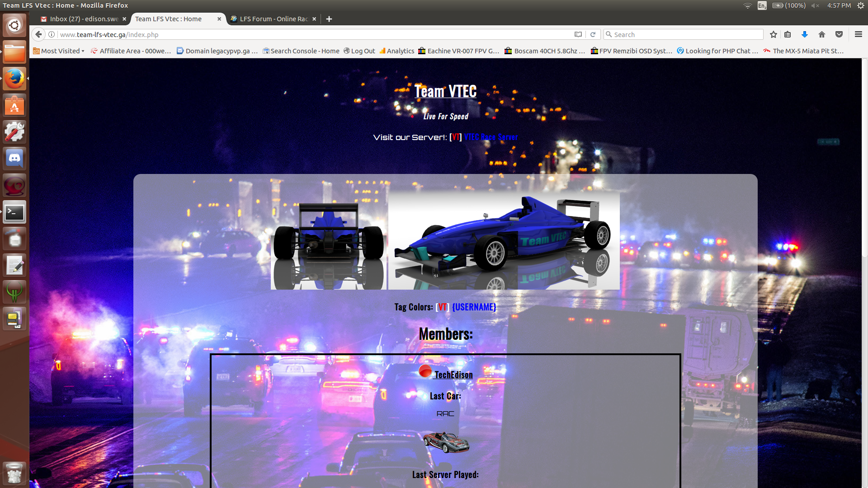Open a new tab with plus button
The height and width of the screenshot is (488, 868).
(x=329, y=19)
